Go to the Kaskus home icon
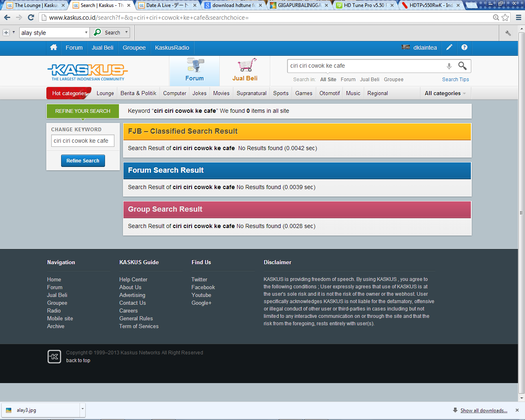The width and height of the screenshot is (525, 420). pos(53,48)
